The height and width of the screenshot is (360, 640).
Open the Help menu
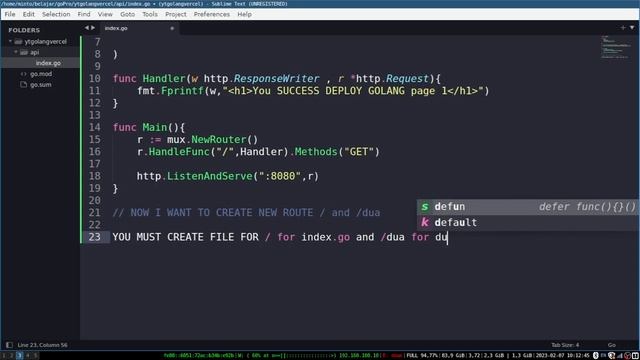click(x=244, y=14)
